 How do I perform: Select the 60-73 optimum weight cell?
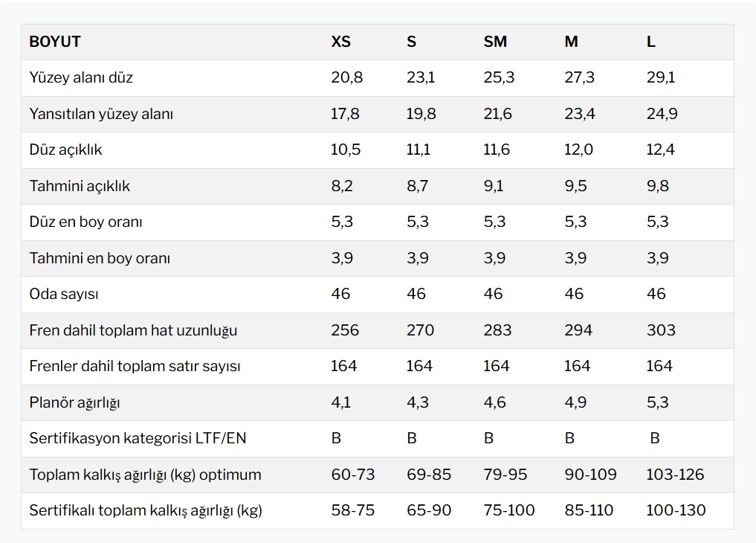353,475
